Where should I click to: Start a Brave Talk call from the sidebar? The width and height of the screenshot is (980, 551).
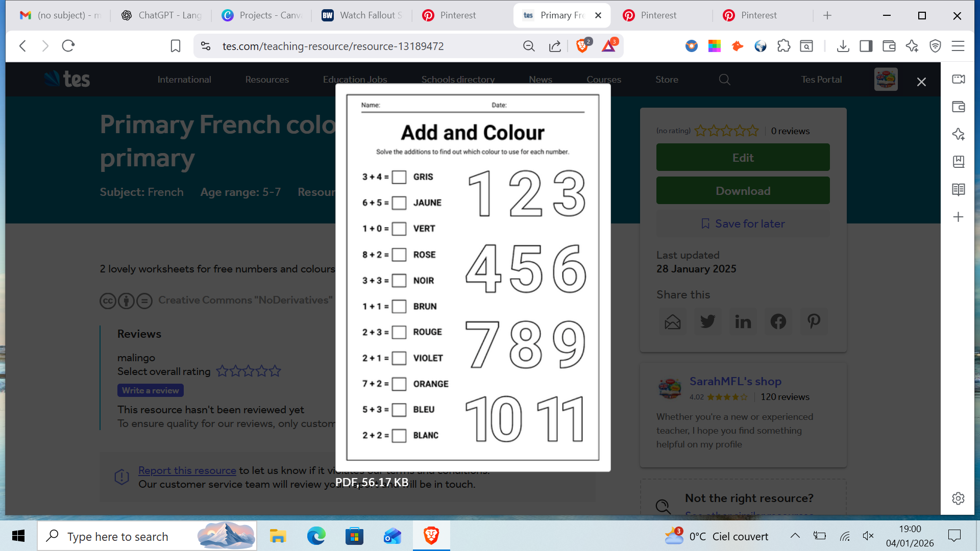[x=958, y=80]
